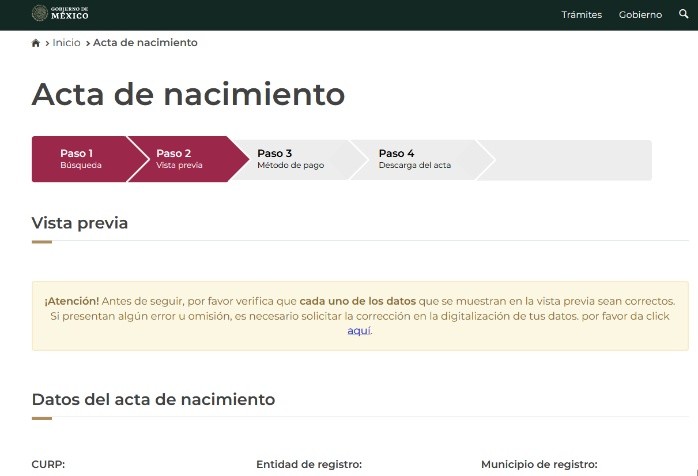Click the empty final step arrow
698x476 pixels.
pyautogui.click(x=570, y=159)
